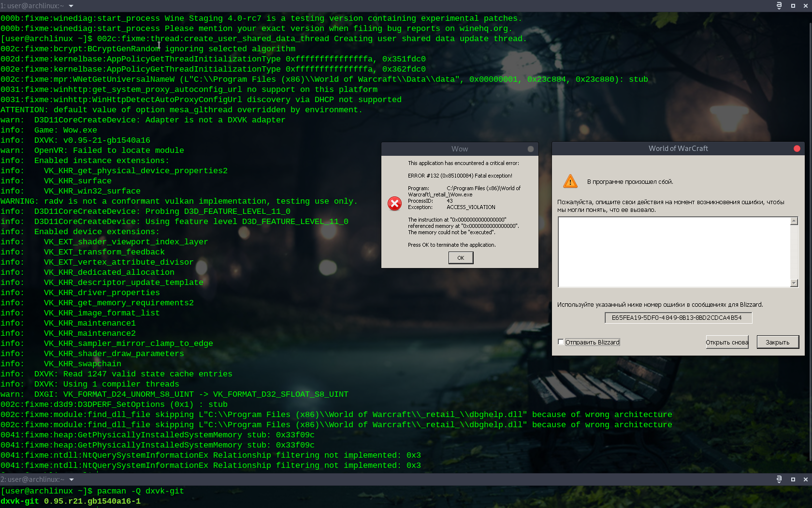Click the 'Game: Wow.exe' log line
812x508 pixels.
(x=49, y=130)
